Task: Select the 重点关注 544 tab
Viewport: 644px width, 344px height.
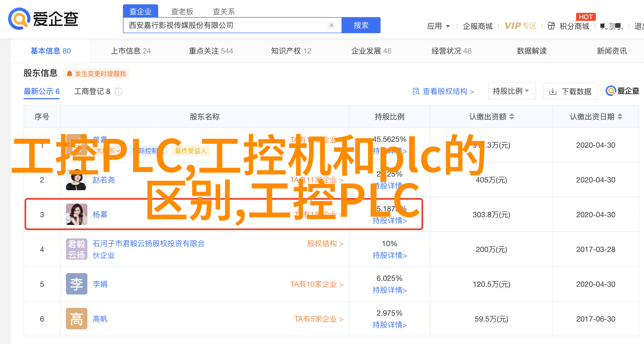Action: coord(211,51)
